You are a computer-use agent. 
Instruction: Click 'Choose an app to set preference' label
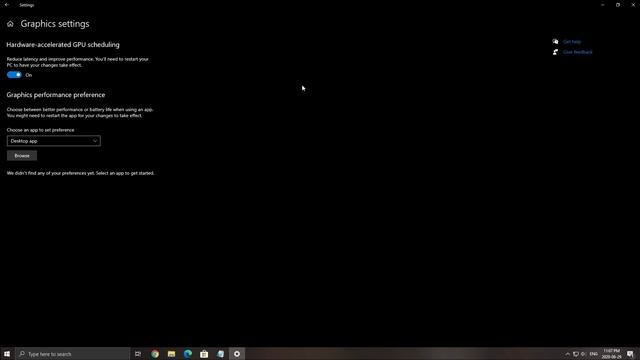[x=40, y=130]
